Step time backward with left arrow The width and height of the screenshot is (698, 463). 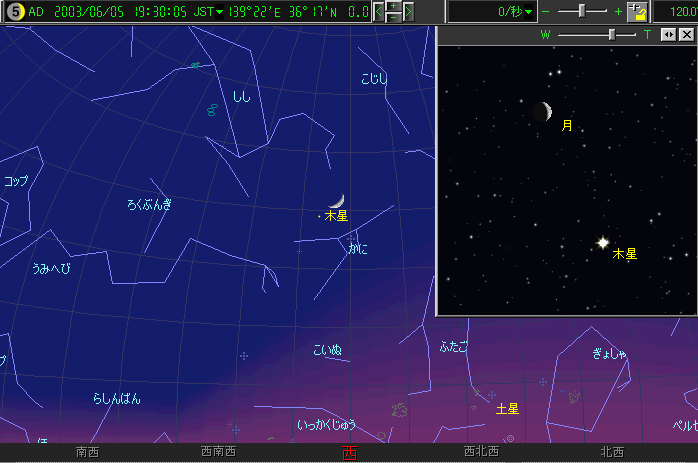(x=379, y=12)
